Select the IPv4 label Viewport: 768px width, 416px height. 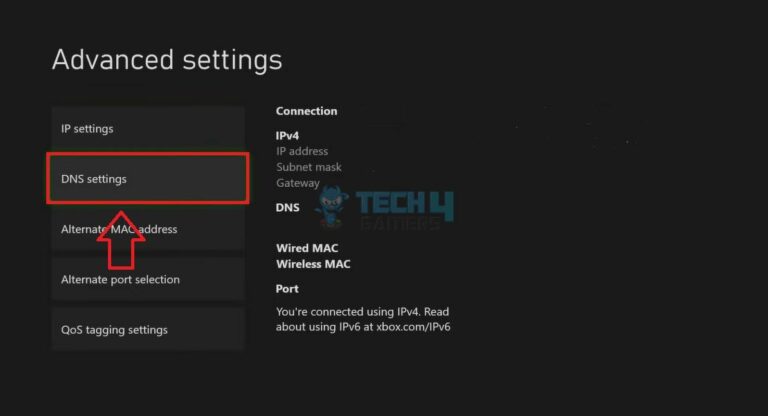tap(288, 135)
